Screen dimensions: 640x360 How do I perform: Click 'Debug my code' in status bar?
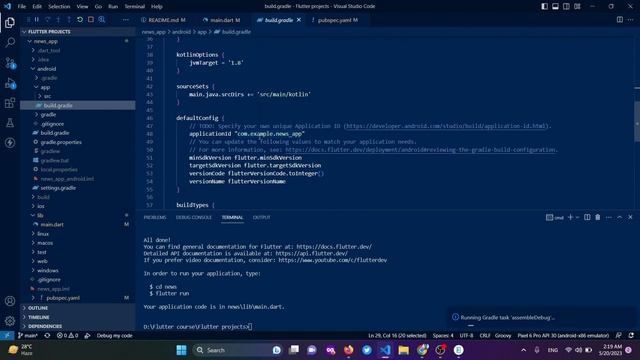(x=114, y=336)
